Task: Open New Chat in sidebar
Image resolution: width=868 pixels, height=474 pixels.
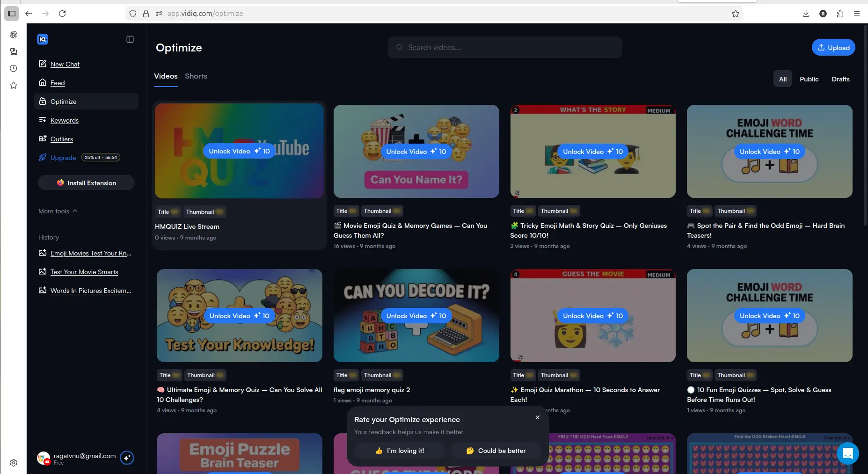Action: tap(65, 64)
